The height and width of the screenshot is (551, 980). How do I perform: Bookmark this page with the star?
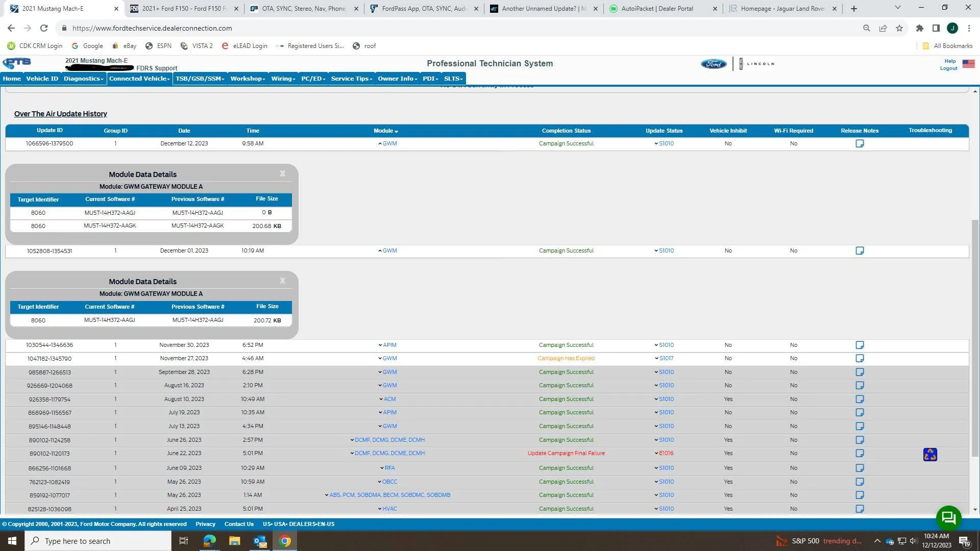(899, 28)
